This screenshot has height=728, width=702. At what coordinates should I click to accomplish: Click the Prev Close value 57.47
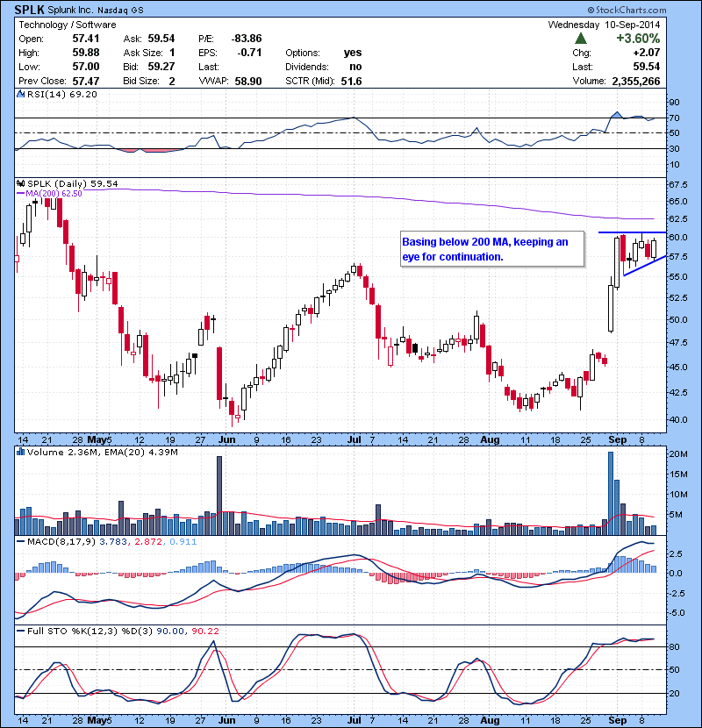[86, 82]
